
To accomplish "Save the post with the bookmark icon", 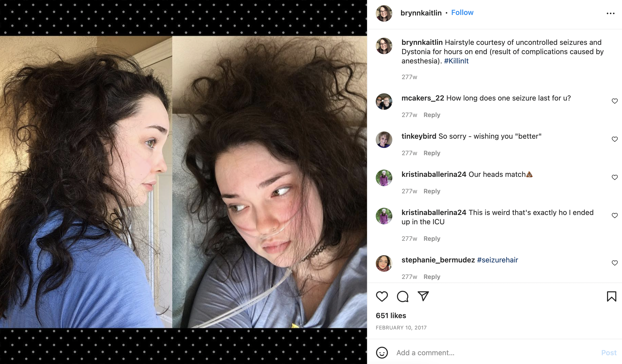I will [611, 296].
